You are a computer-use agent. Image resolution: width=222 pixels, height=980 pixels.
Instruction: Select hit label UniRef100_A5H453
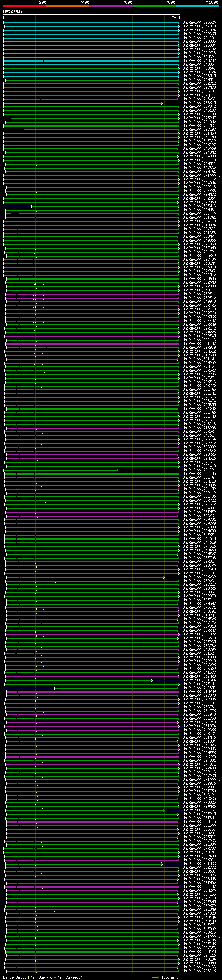coord(199,550)
